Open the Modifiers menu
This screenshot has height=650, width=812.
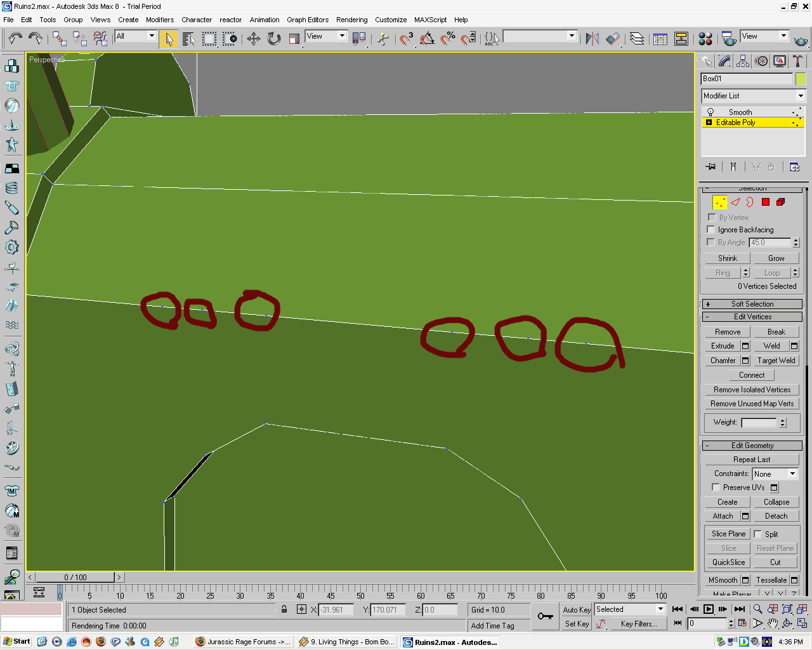[160, 20]
